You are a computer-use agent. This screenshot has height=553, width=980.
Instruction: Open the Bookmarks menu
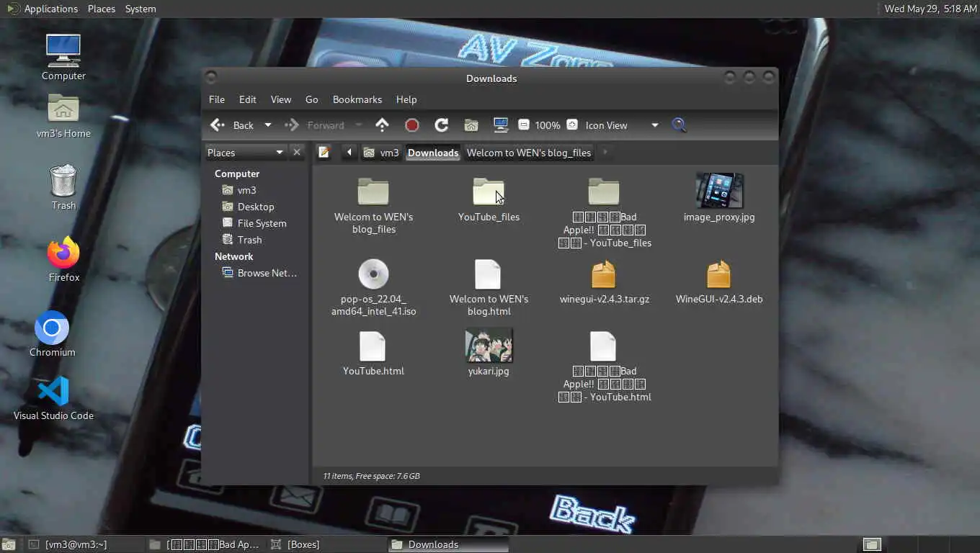357,99
